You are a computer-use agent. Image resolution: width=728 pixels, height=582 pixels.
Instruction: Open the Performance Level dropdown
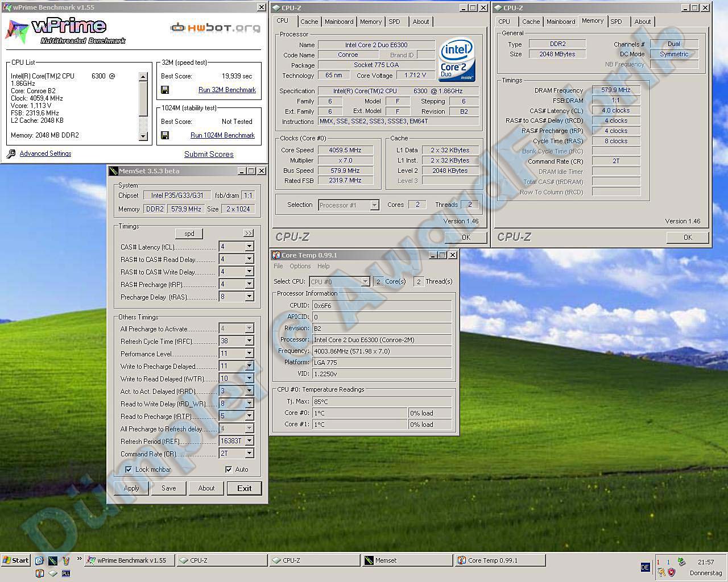point(249,354)
